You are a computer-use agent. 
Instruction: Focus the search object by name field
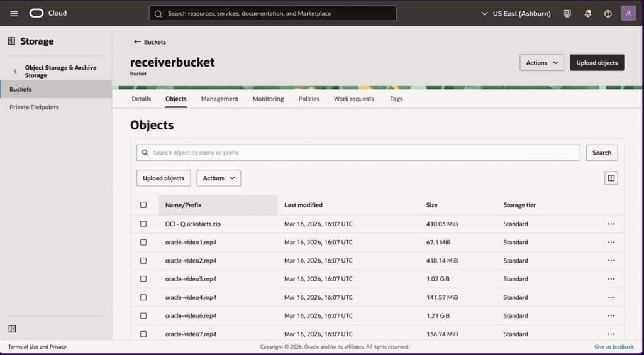358,153
